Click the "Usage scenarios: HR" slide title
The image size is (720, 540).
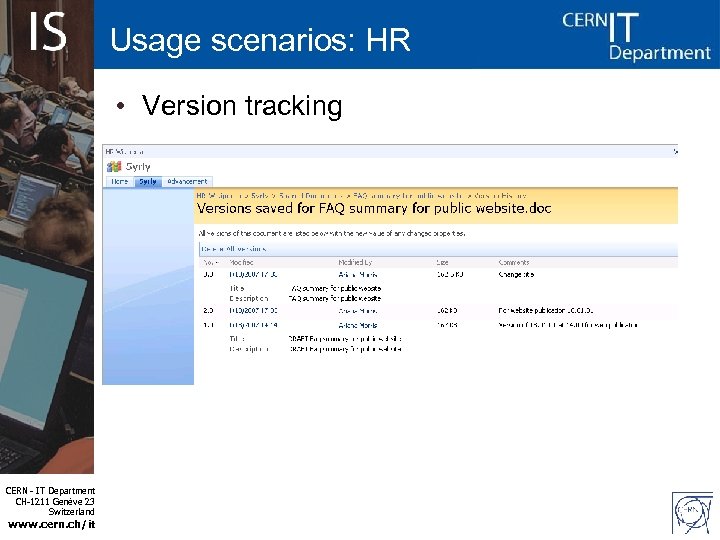click(x=260, y=39)
